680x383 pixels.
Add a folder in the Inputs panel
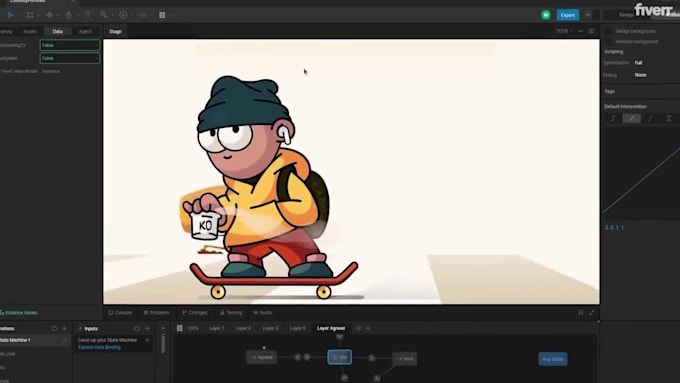pyautogui.click(x=137, y=328)
